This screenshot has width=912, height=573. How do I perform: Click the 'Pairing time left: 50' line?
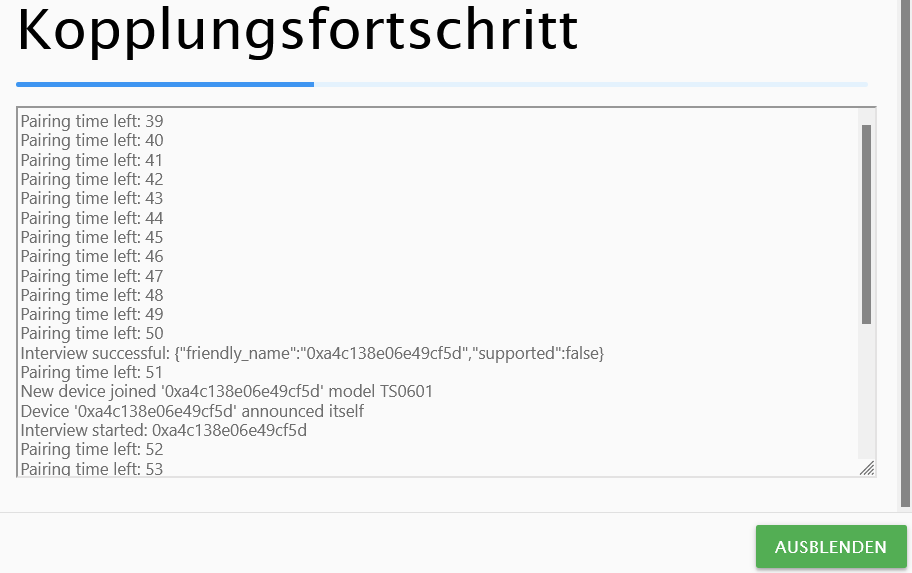coord(92,333)
